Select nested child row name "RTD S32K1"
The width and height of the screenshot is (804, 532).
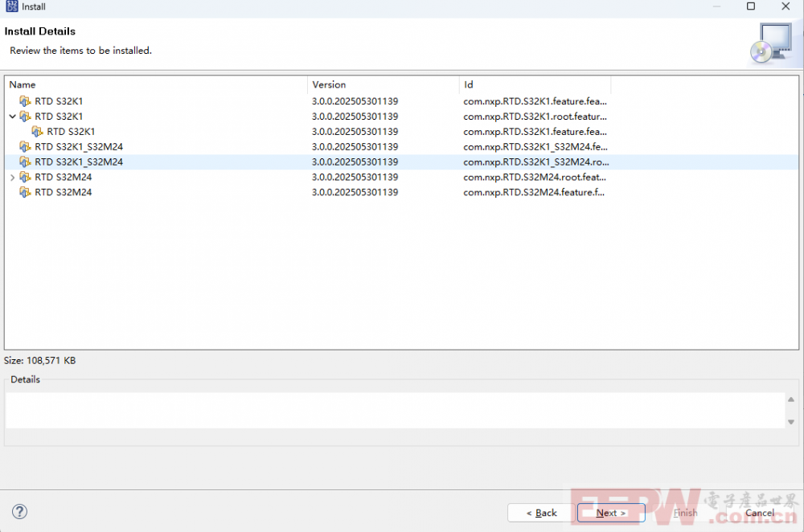tap(71, 132)
